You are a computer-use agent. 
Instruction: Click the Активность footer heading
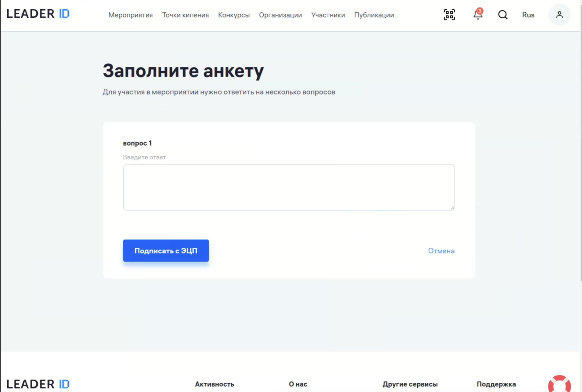(x=214, y=384)
